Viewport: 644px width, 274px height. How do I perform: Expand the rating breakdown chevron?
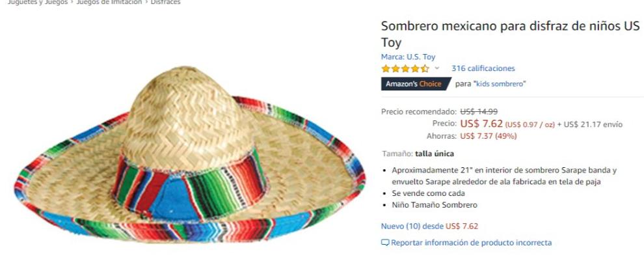437,68
